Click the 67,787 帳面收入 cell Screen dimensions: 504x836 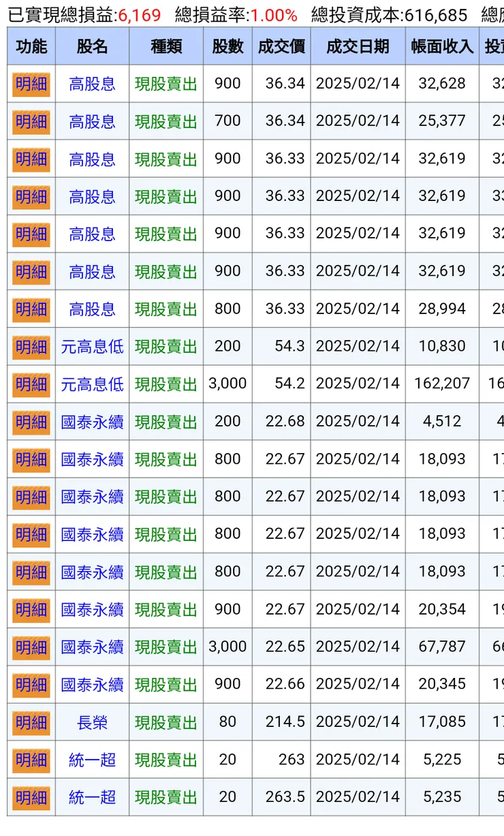(x=442, y=647)
